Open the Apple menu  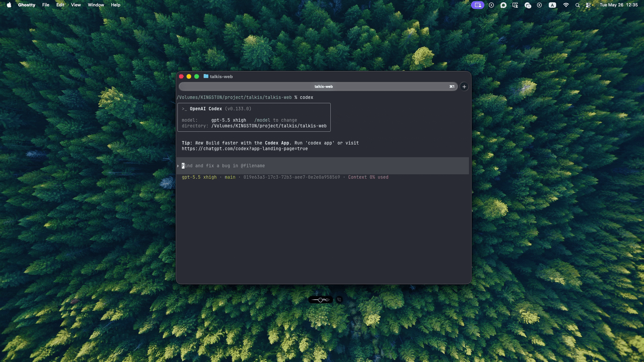click(9, 5)
